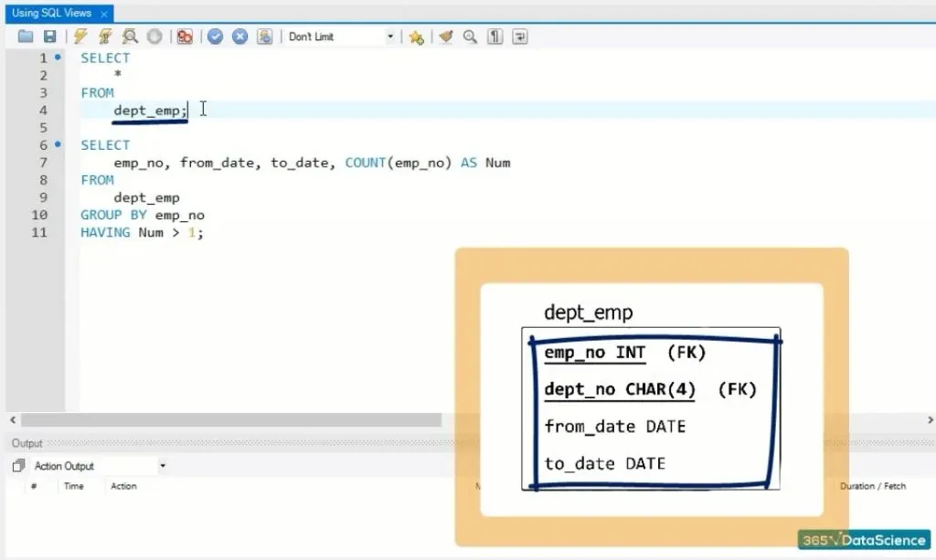
Task: Expand the Action Output dropdown
Action: [x=163, y=466]
